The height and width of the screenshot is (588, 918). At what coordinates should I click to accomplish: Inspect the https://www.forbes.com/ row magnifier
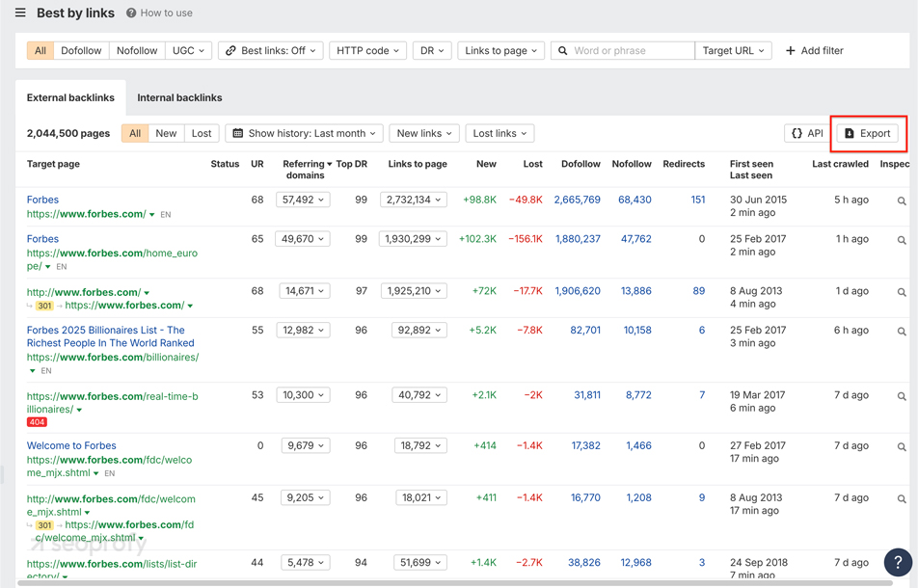[x=902, y=201]
